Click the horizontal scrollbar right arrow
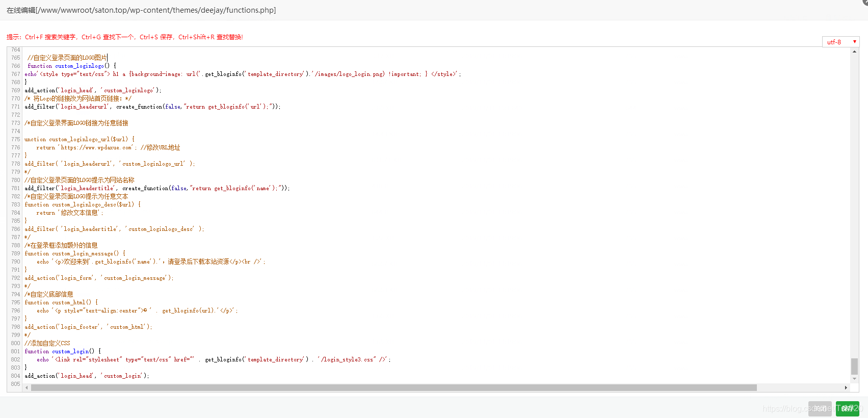The image size is (868, 418). 846,388
